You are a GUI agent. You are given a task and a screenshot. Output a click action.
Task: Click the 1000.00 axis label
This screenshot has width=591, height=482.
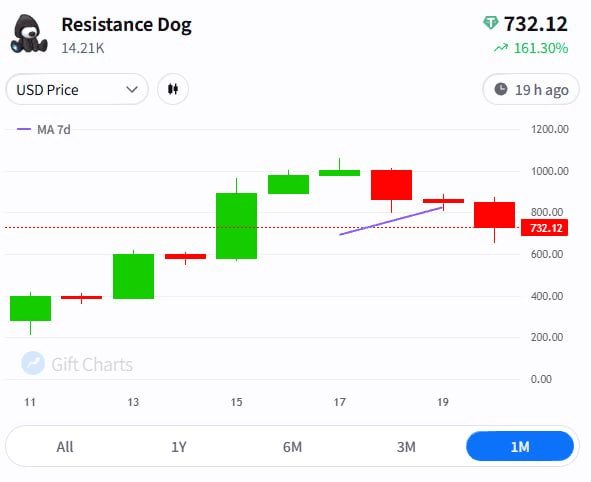(550, 171)
